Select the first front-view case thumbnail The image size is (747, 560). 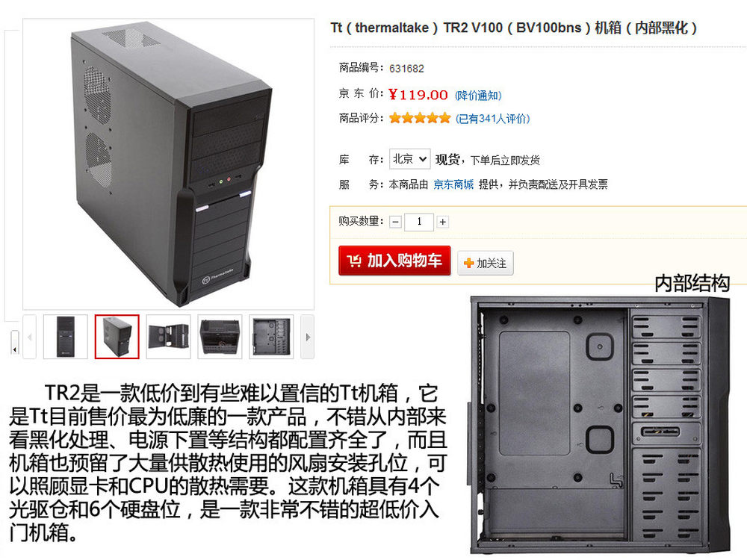65,337
